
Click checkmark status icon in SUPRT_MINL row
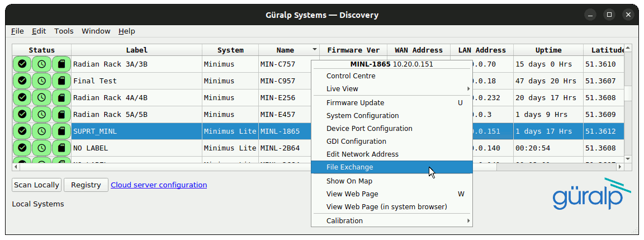point(22,131)
